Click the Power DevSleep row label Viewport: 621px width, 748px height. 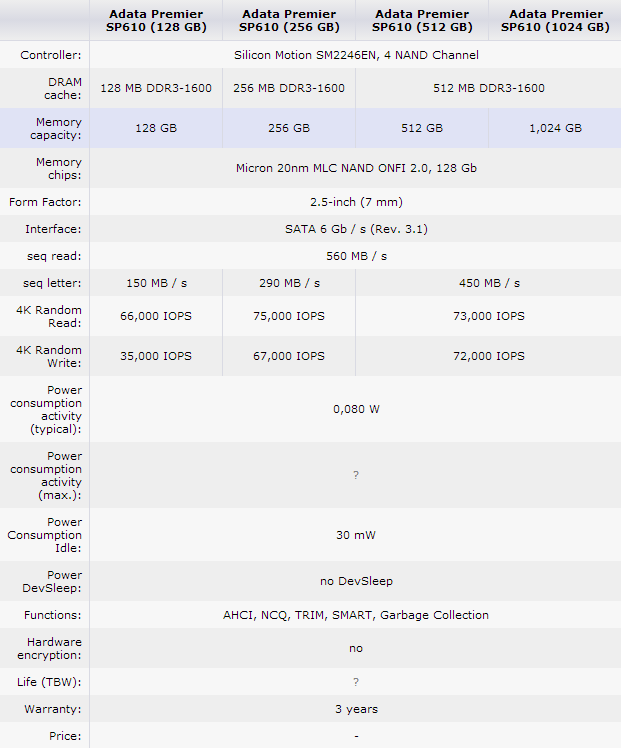52,582
